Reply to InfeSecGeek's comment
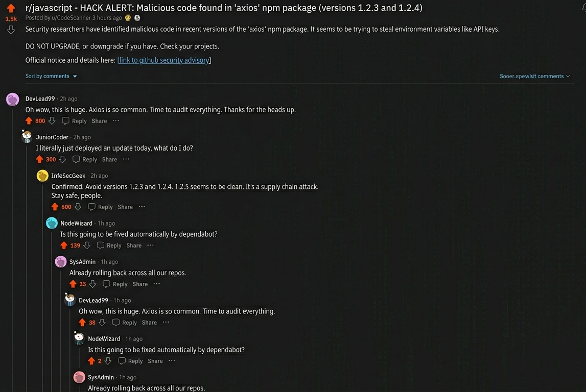This screenshot has width=586, height=392. 101,207
